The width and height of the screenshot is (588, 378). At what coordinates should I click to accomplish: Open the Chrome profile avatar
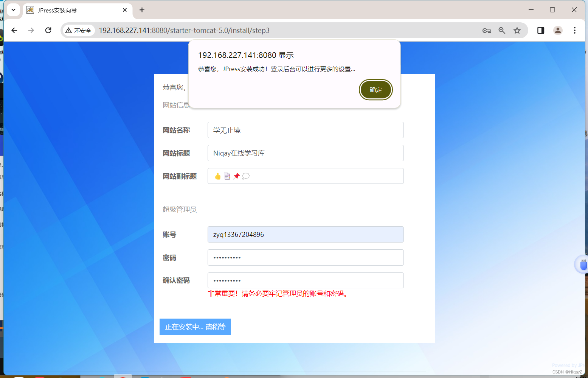click(558, 30)
